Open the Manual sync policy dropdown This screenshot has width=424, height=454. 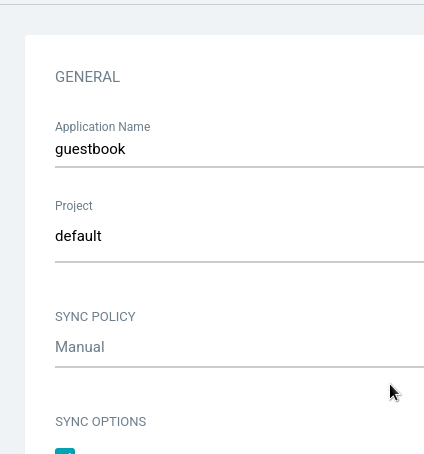click(x=239, y=347)
